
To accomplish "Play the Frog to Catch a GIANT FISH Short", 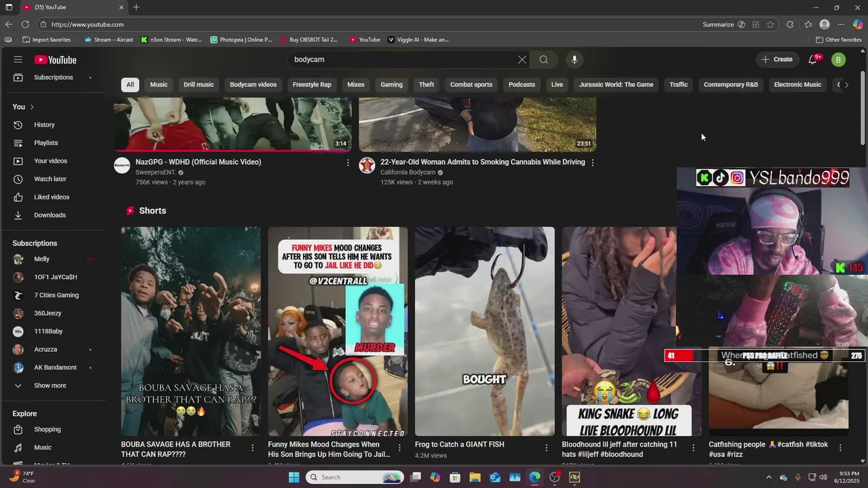I will [x=485, y=331].
